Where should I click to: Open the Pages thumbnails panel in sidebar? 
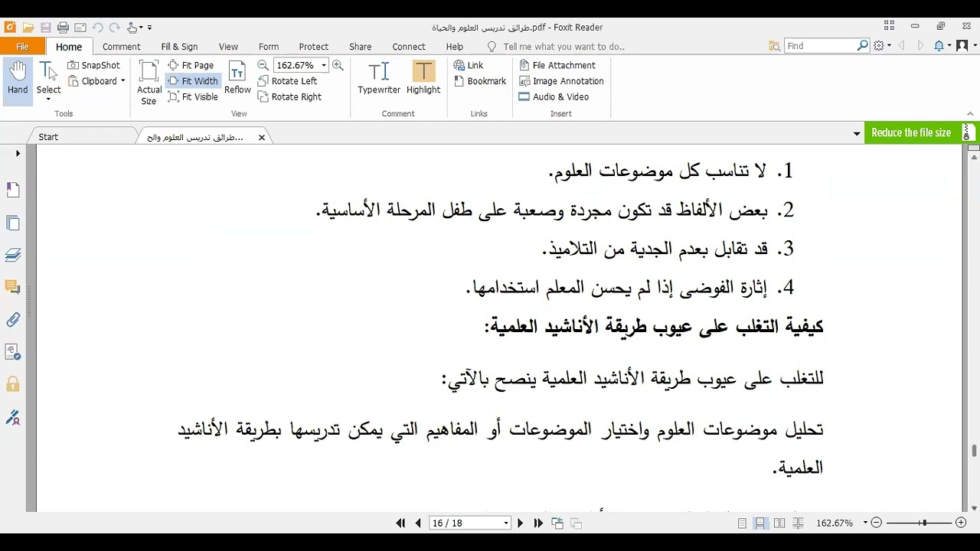[13, 223]
